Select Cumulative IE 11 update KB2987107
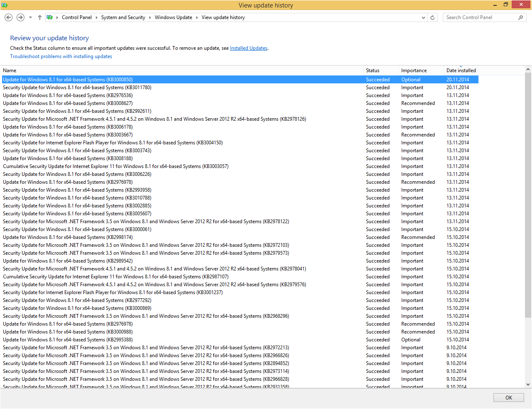 (240, 277)
